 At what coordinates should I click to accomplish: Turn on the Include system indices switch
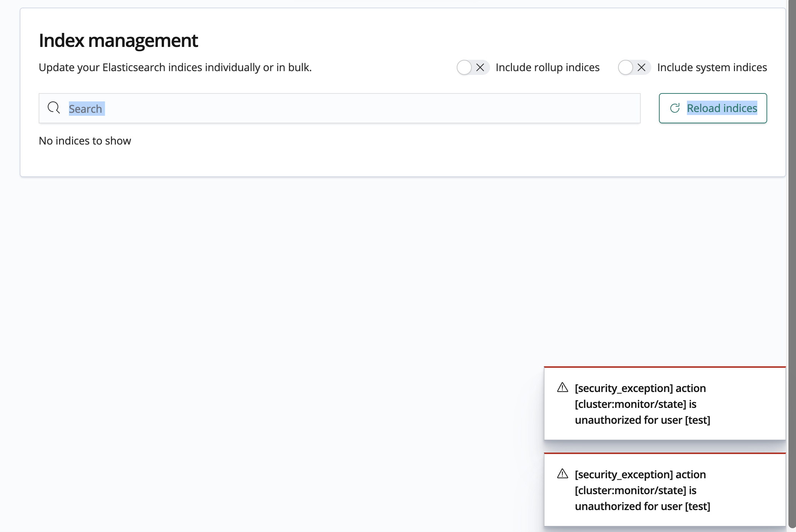click(634, 67)
